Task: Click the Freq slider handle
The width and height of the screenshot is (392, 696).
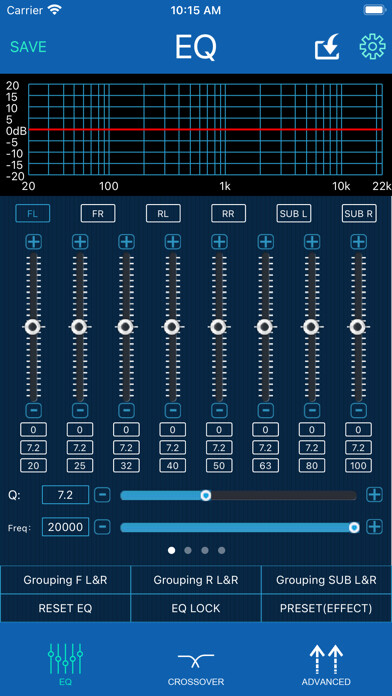Action: pos(354,527)
